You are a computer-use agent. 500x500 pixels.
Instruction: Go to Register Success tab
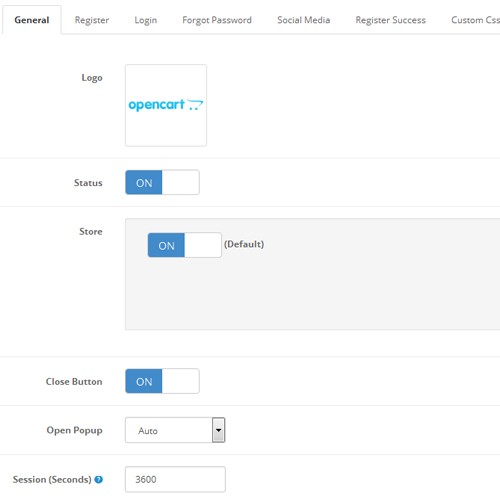(390, 20)
